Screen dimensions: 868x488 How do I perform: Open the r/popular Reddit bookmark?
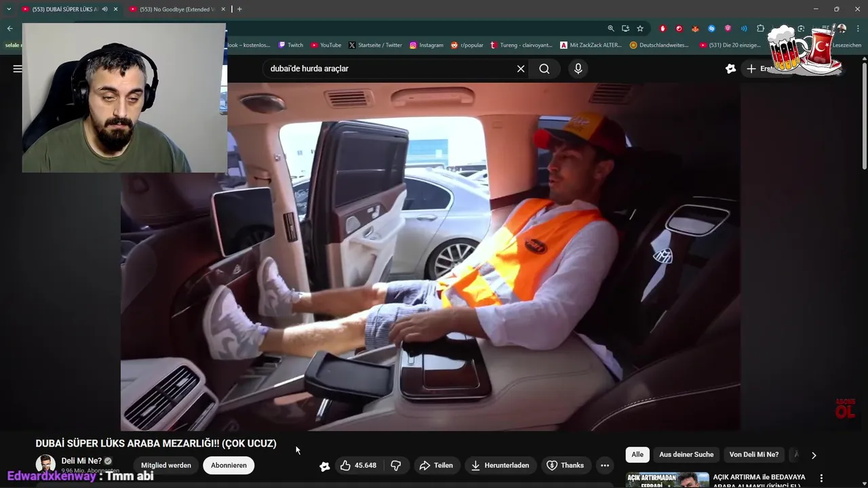pyautogui.click(x=467, y=45)
